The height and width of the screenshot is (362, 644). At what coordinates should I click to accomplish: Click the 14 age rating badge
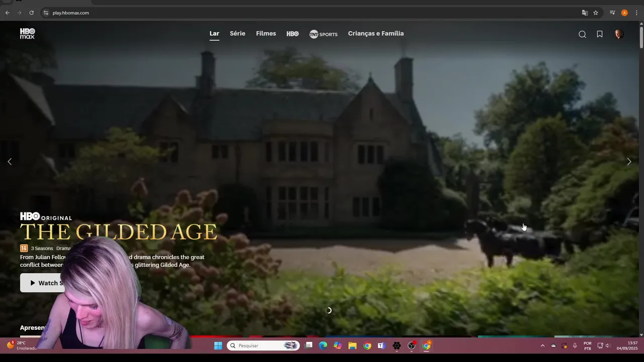24,248
